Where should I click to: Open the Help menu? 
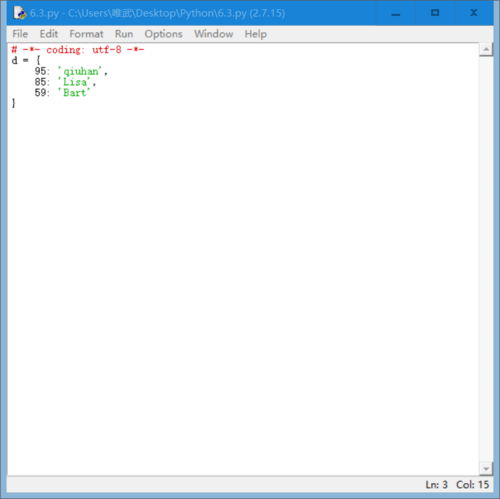[256, 34]
